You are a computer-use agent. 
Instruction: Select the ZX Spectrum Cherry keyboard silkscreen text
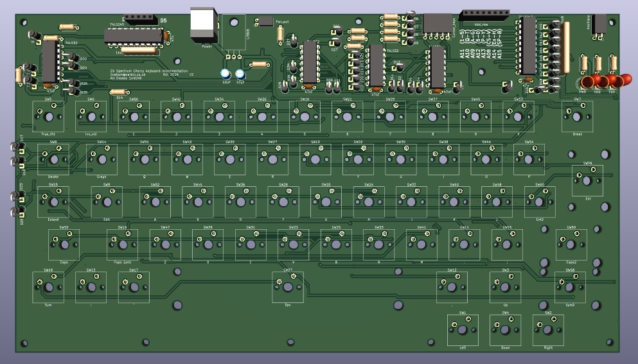click(149, 70)
